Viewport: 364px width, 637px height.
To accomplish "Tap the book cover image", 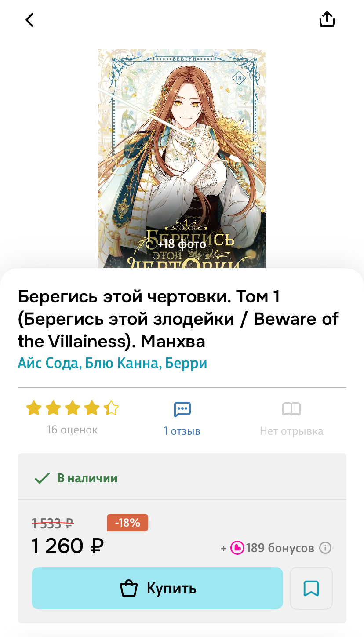I will point(182,159).
